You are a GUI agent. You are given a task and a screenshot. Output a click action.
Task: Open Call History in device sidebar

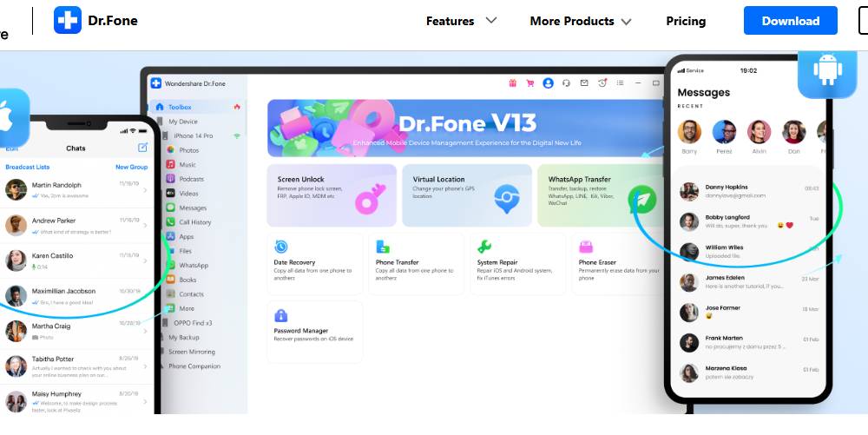tap(188, 222)
